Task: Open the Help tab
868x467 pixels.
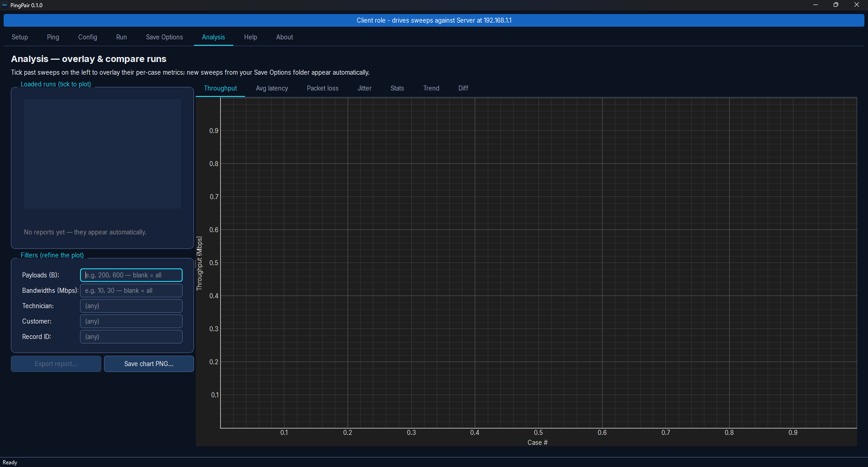Action: [250, 37]
